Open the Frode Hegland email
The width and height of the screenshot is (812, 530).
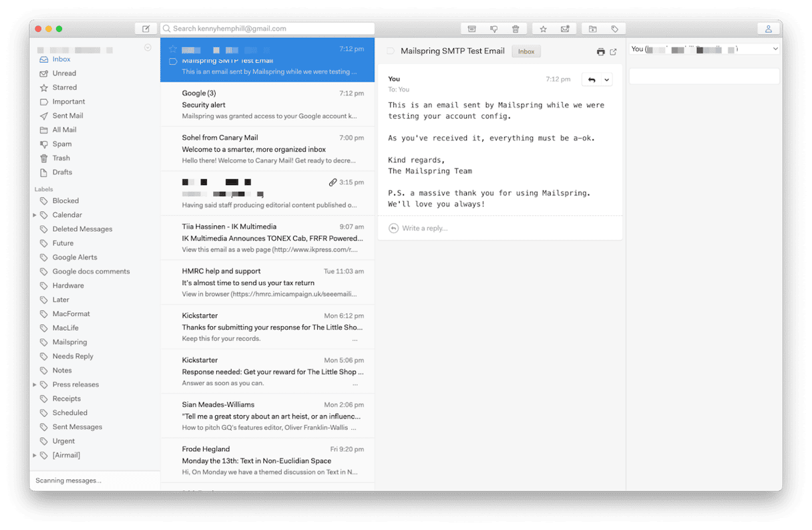(267, 460)
